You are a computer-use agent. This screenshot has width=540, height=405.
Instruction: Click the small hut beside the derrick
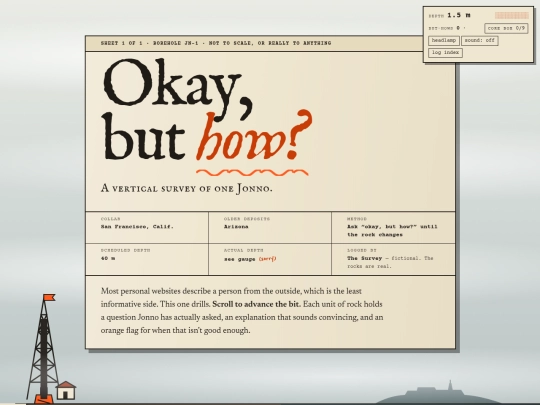pyautogui.click(x=66, y=390)
